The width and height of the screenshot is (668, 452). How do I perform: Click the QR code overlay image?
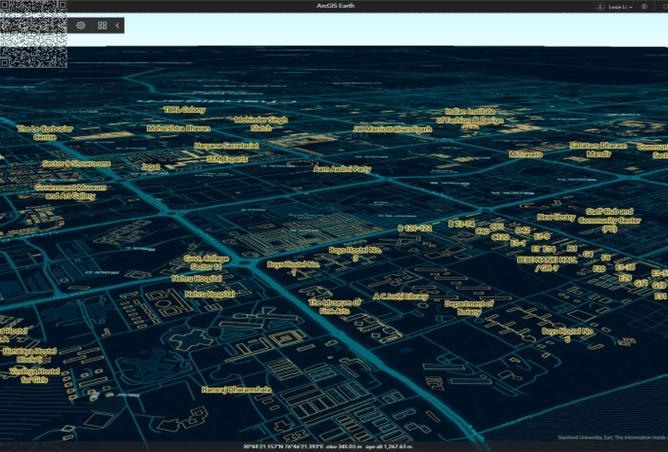coord(34,34)
